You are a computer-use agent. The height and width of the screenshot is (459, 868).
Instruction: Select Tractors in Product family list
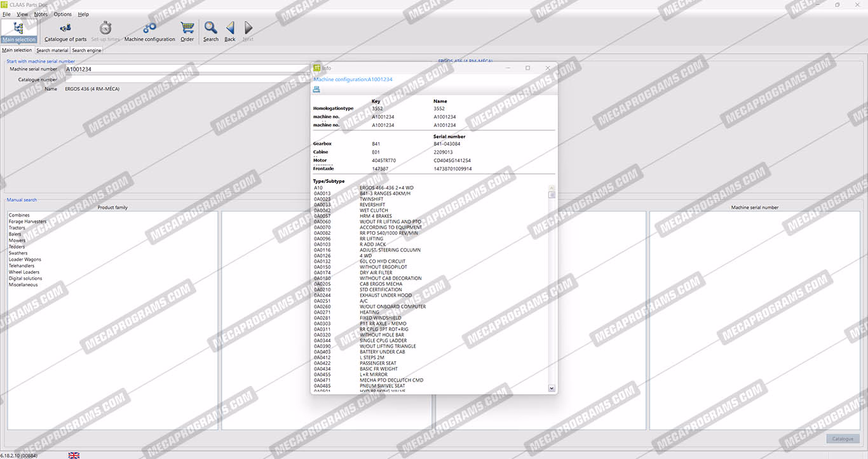(17, 228)
